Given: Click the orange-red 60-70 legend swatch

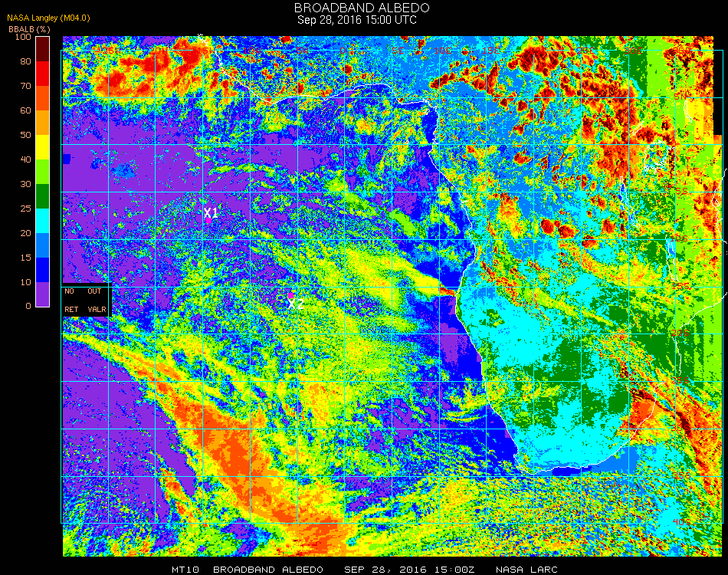Looking at the screenshot, I should coord(43,98).
